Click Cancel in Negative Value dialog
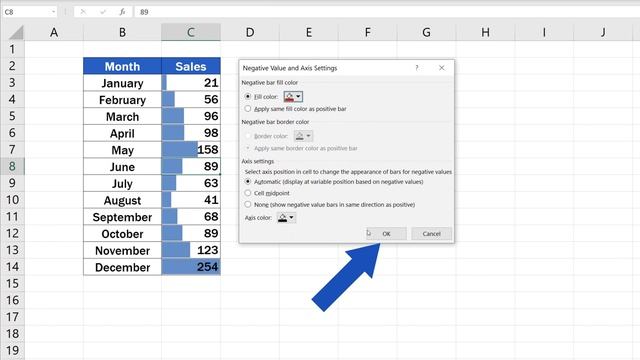This screenshot has height=360, width=640. point(431,234)
